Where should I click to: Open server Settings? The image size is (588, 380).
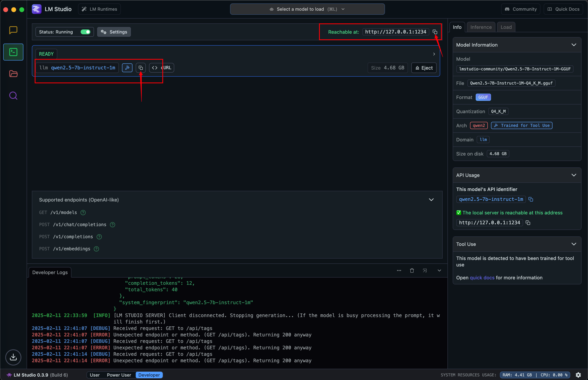tap(114, 32)
